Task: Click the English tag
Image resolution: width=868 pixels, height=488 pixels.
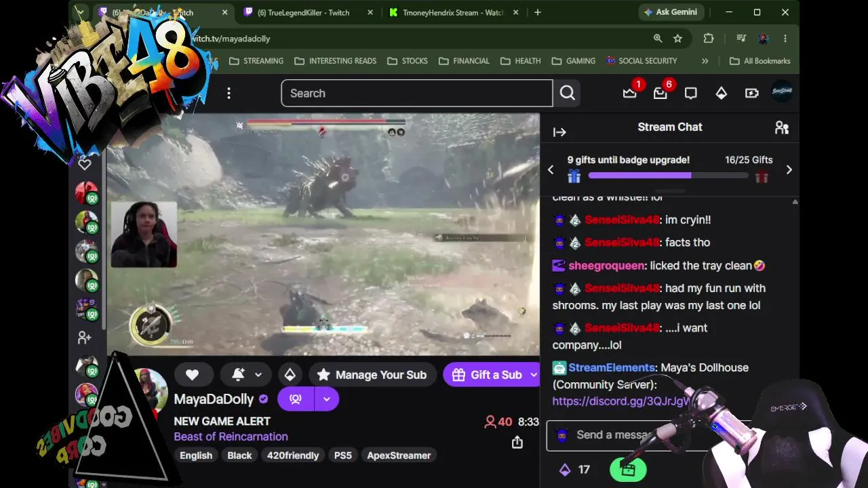Action: 196,455
